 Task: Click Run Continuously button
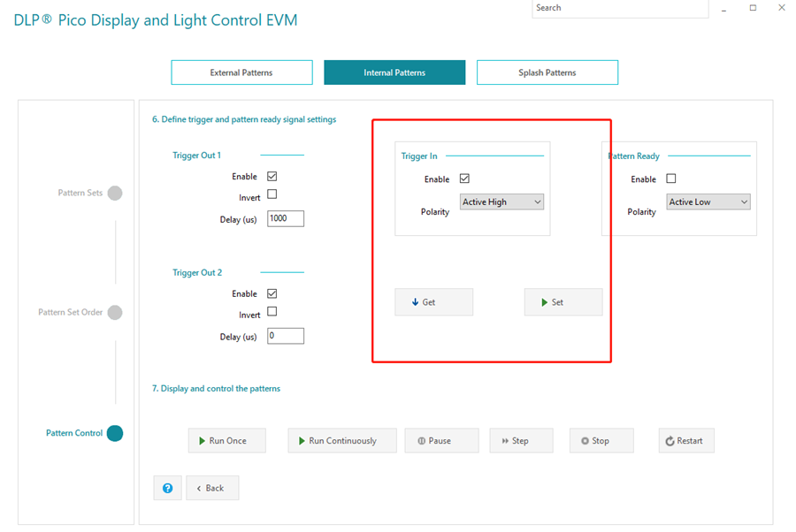point(342,441)
